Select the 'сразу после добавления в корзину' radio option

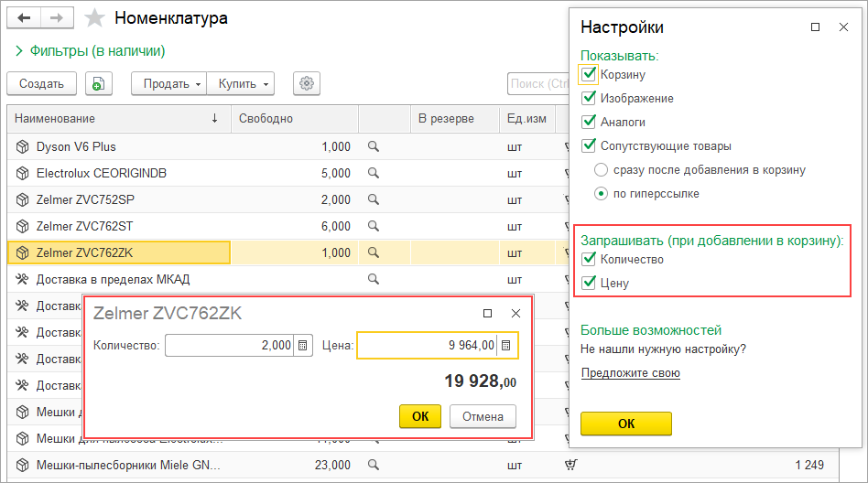[601, 169]
